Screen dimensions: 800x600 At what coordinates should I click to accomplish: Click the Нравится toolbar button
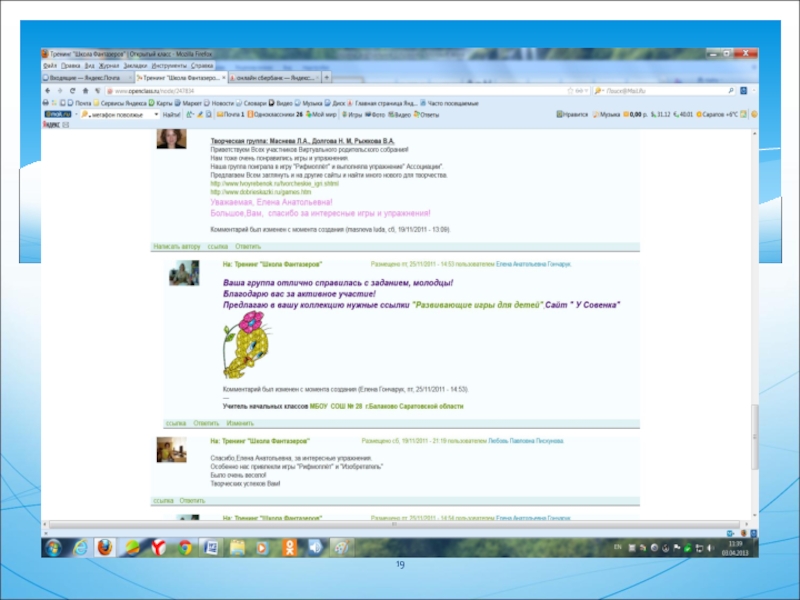point(572,115)
